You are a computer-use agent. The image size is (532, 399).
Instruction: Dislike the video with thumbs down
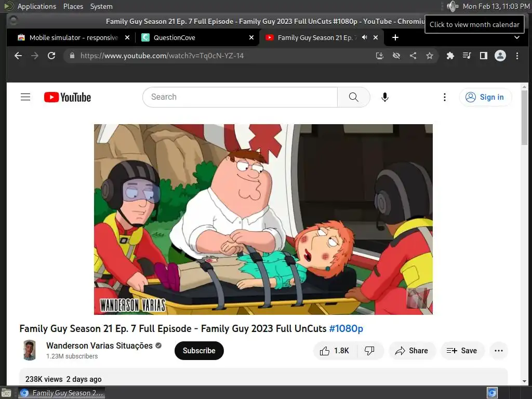[x=369, y=351]
